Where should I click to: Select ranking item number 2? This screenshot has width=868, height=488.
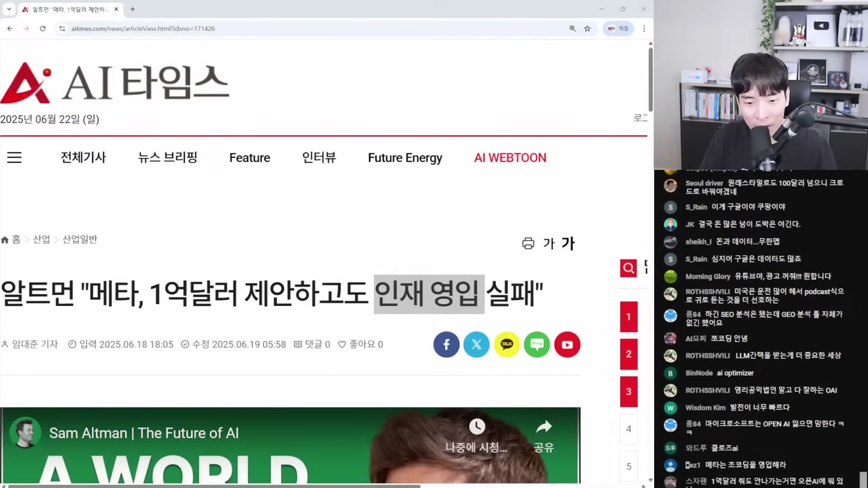point(628,354)
